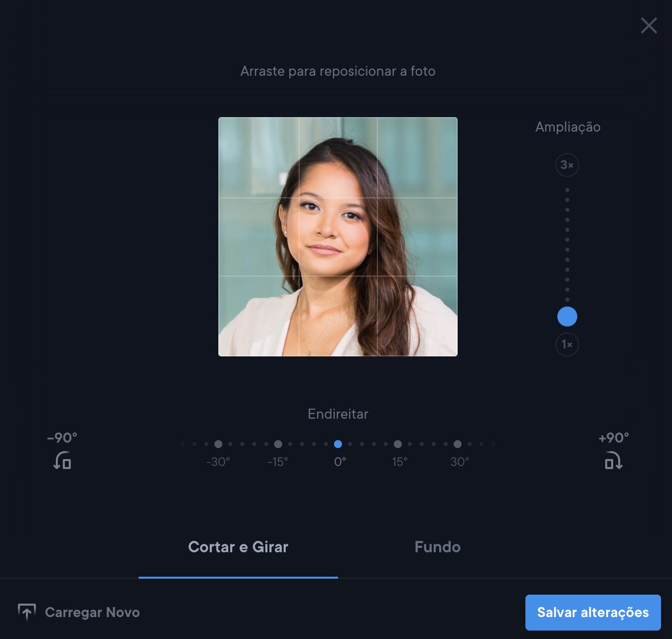This screenshot has height=639, width=672.
Task: Click the +90° label text
Action: [x=614, y=438]
